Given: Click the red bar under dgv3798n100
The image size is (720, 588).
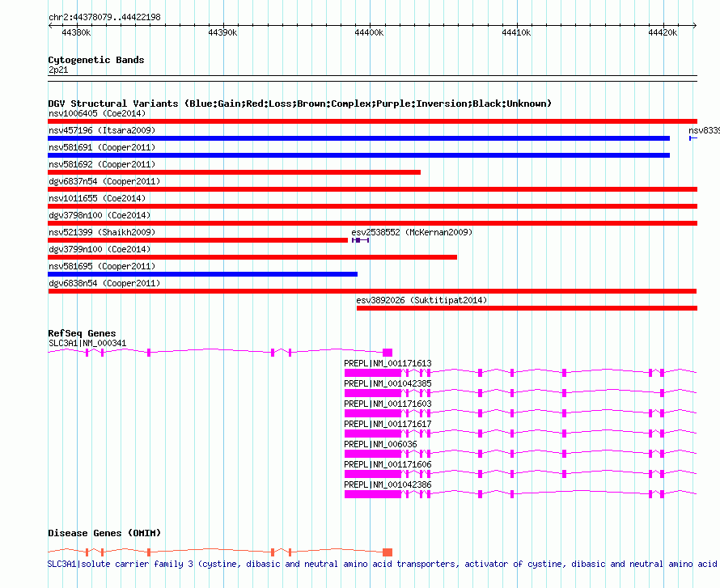Looking at the screenshot, I should pyautogui.click(x=372, y=223).
